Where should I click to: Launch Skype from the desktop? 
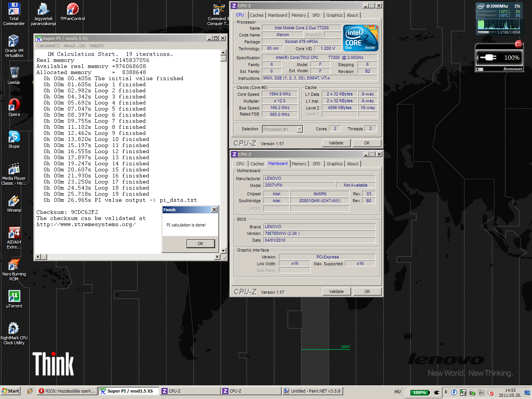click(14, 139)
